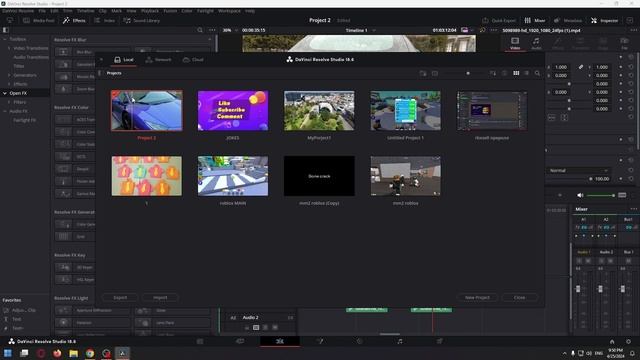Select the Network tab
640x360 pixels.
point(159,60)
